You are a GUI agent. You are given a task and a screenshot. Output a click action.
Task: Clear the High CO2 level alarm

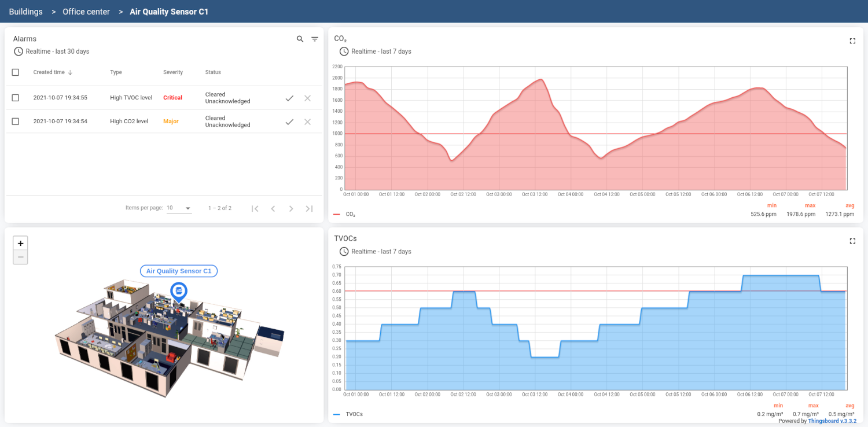[x=307, y=122]
